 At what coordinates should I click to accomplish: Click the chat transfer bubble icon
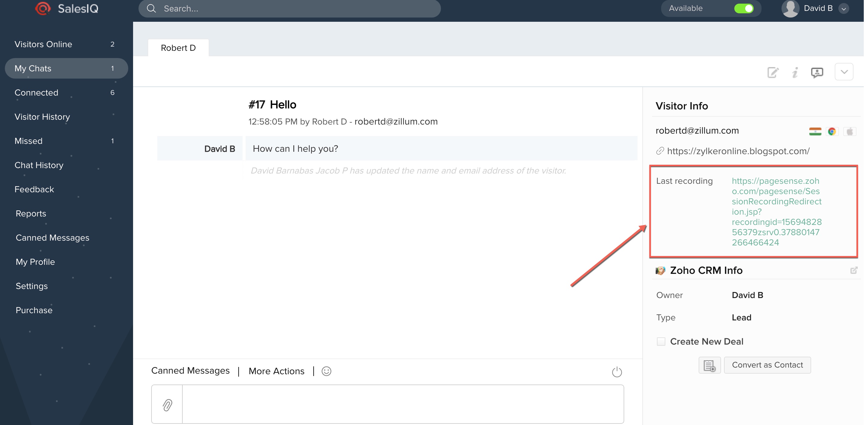point(817,72)
